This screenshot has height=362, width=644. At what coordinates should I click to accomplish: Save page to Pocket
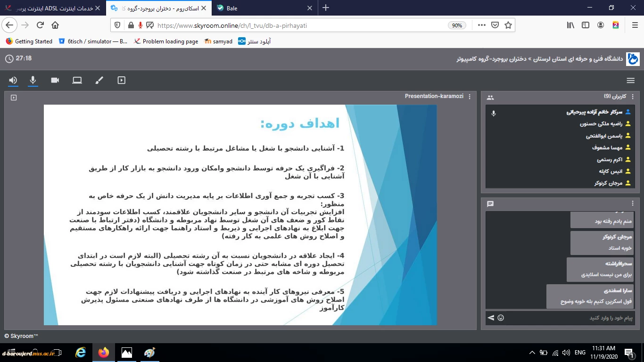click(495, 25)
